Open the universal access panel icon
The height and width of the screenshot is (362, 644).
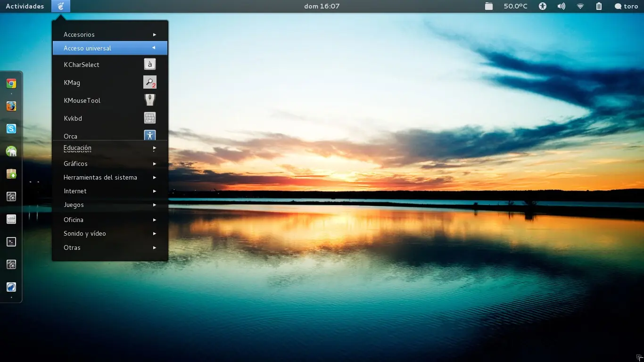[543, 6]
